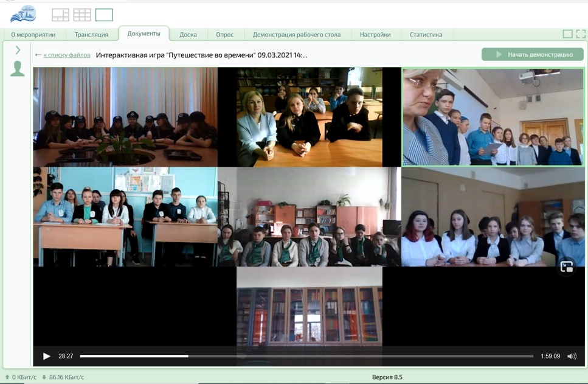
Task: Mute the video using the speaker icon
Action: coord(572,356)
